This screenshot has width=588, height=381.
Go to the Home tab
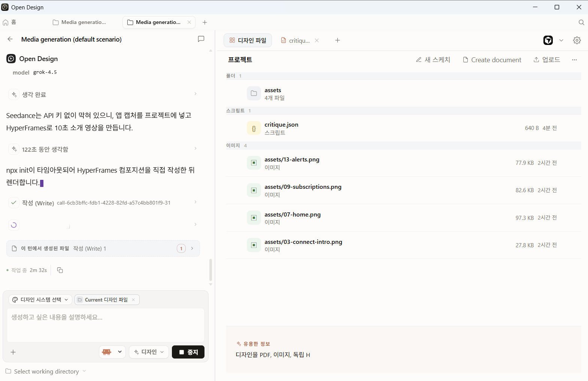(10, 22)
